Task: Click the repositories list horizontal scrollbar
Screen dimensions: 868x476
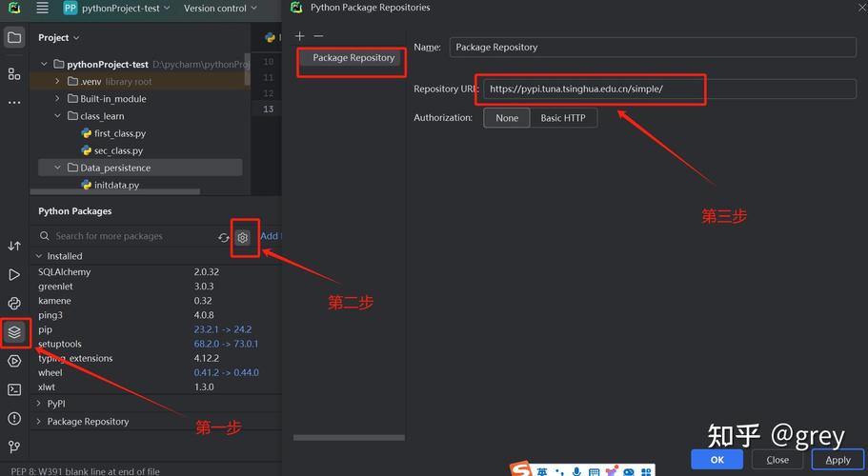Action: tap(349, 437)
